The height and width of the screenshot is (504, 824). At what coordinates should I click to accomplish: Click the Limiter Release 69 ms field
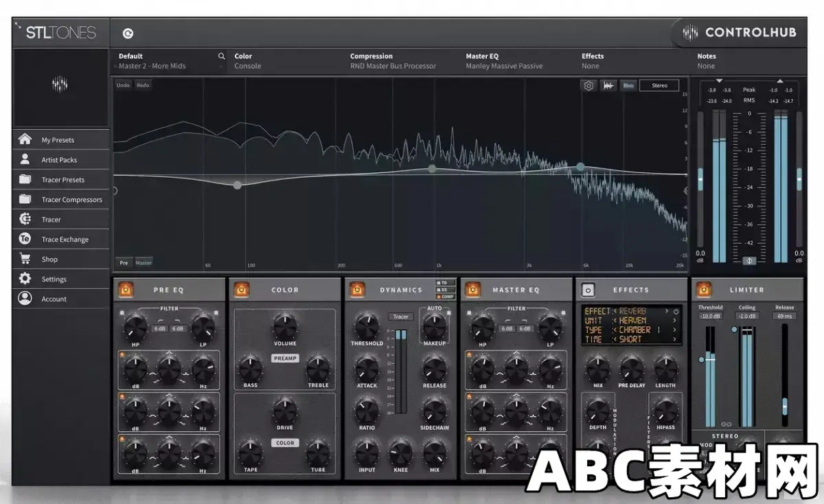click(x=784, y=316)
